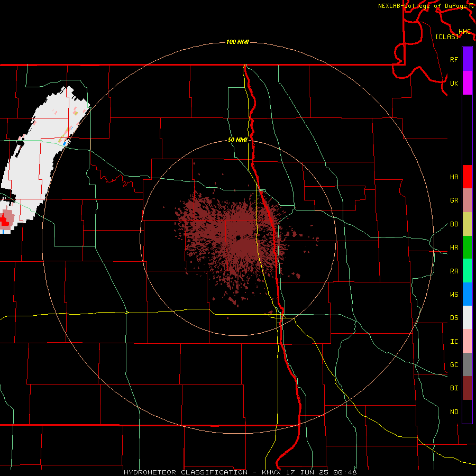Click the HR dark green legend swatch
Viewport: 476px width, 476px height.
467,248
